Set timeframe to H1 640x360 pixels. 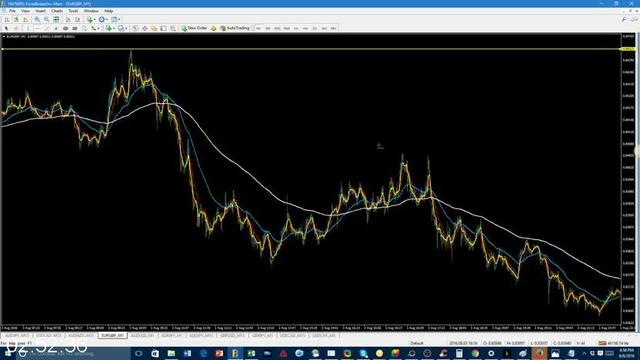click(x=296, y=28)
